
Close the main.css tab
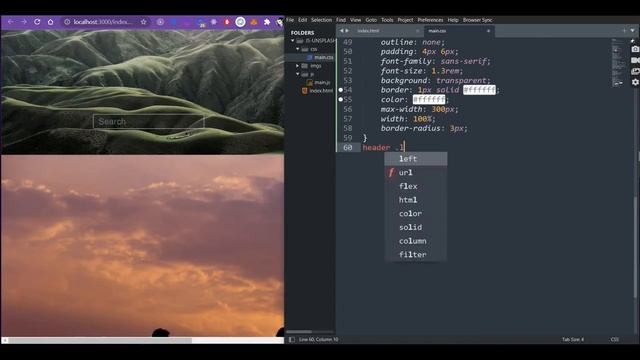488,31
